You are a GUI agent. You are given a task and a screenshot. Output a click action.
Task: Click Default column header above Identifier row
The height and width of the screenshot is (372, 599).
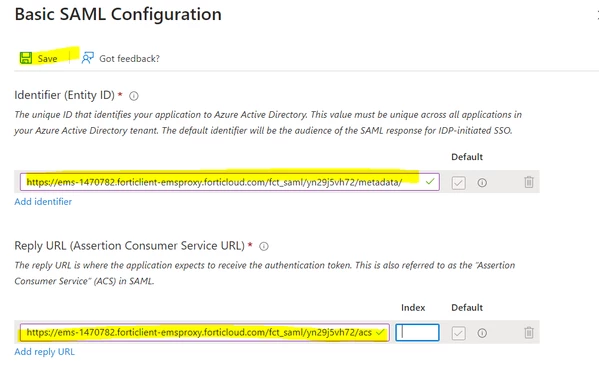467,157
